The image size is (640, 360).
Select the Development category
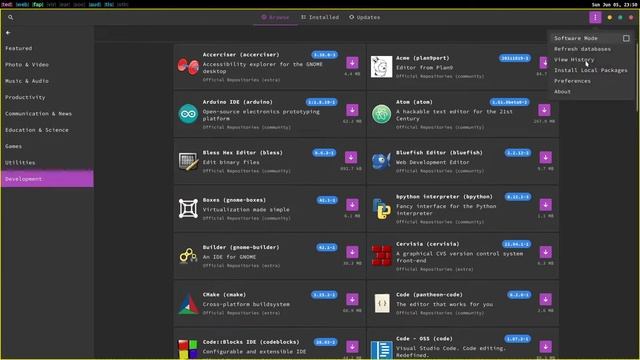tap(47, 179)
